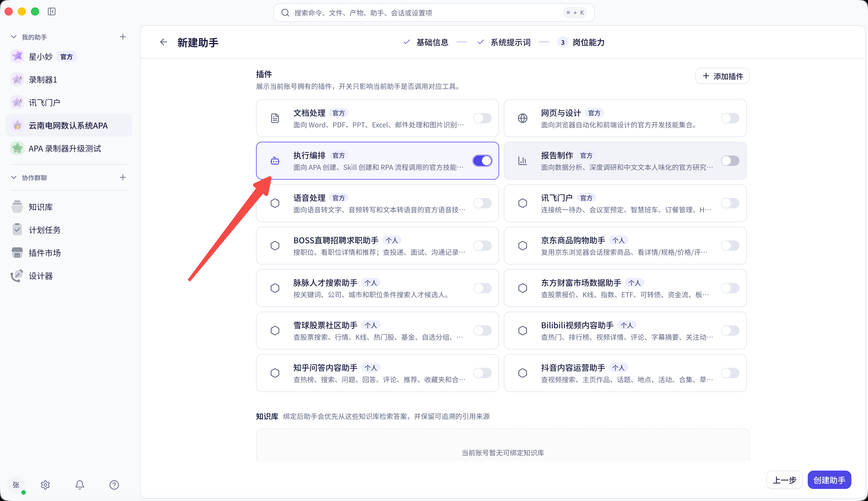Add new group chat plus next to 协作群聊
The image size is (868, 501).
(x=123, y=177)
